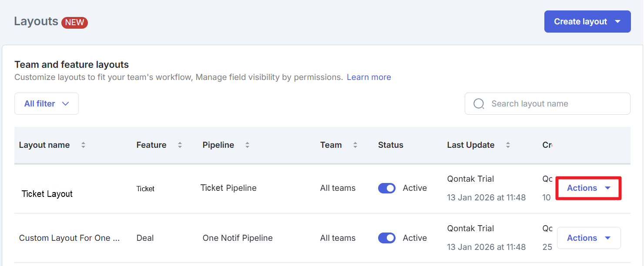The width and height of the screenshot is (644, 266).
Task: Expand Actions for the Deal layout row
Action: (x=589, y=238)
